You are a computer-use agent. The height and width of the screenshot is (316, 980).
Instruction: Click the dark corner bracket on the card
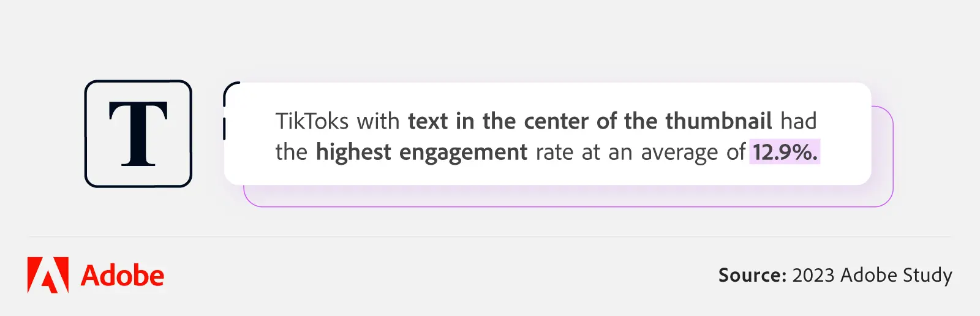coord(228,90)
